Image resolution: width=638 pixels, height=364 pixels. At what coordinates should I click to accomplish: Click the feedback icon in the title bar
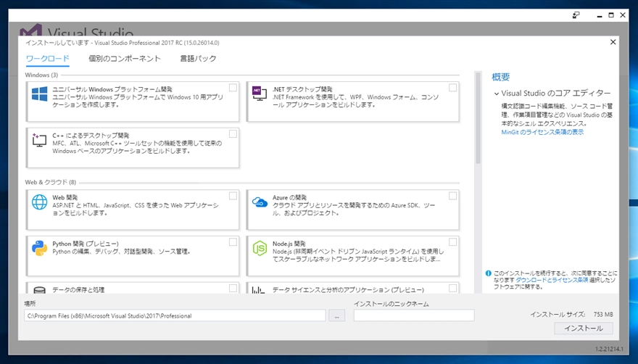576,15
